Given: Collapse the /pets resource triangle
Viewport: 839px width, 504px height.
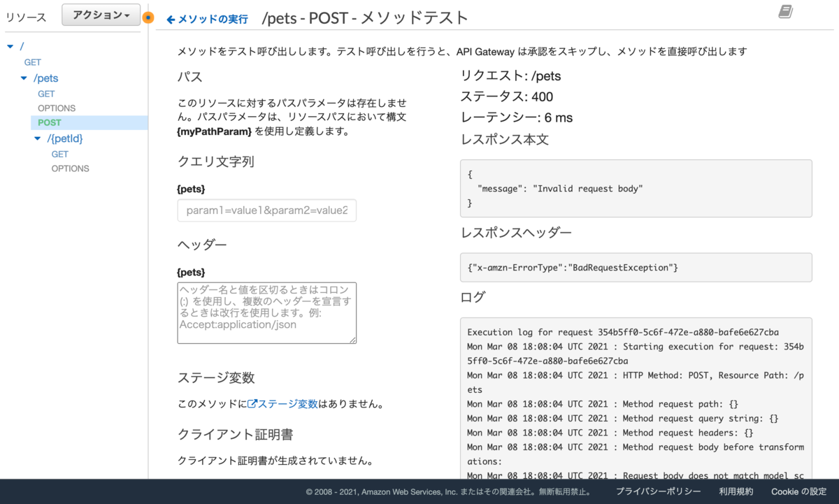Looking at the screenshot, I should (x=24, y=78).
